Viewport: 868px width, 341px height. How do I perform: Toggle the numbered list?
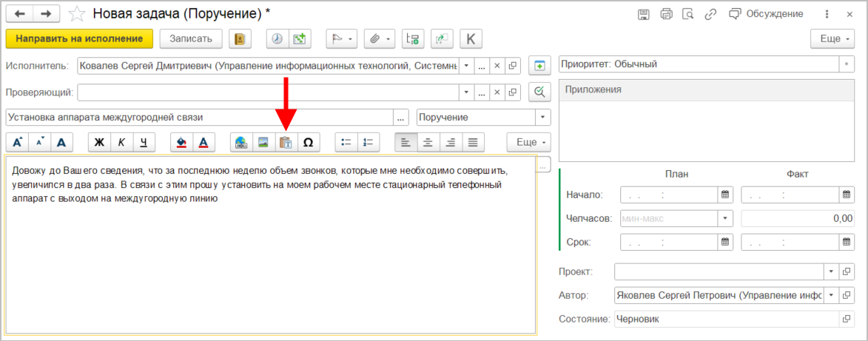(369, 142)
